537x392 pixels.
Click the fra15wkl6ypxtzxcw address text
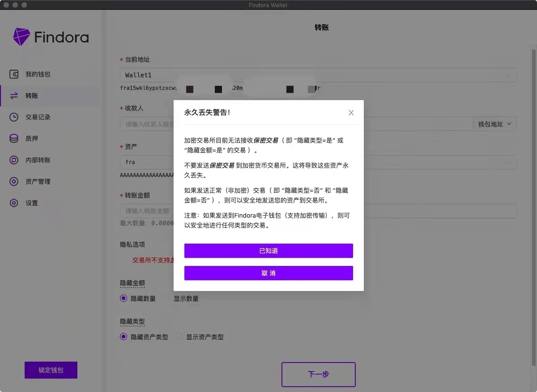point(149,89)
